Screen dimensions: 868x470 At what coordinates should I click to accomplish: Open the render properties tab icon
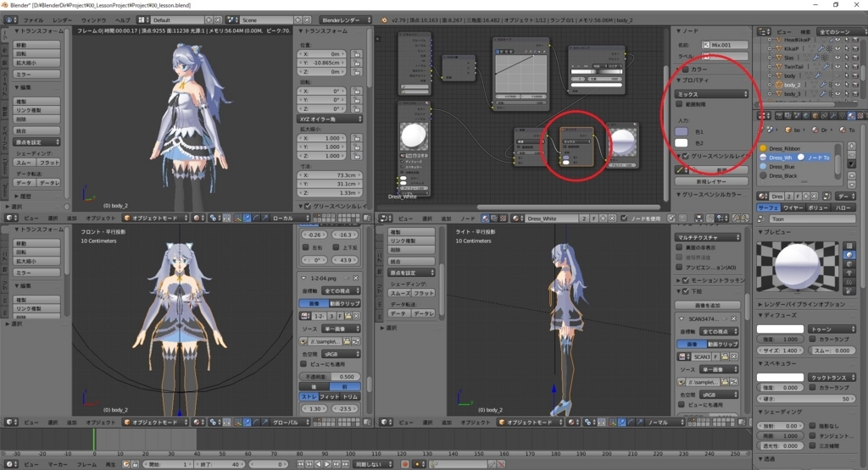click(x=779, y=115)
